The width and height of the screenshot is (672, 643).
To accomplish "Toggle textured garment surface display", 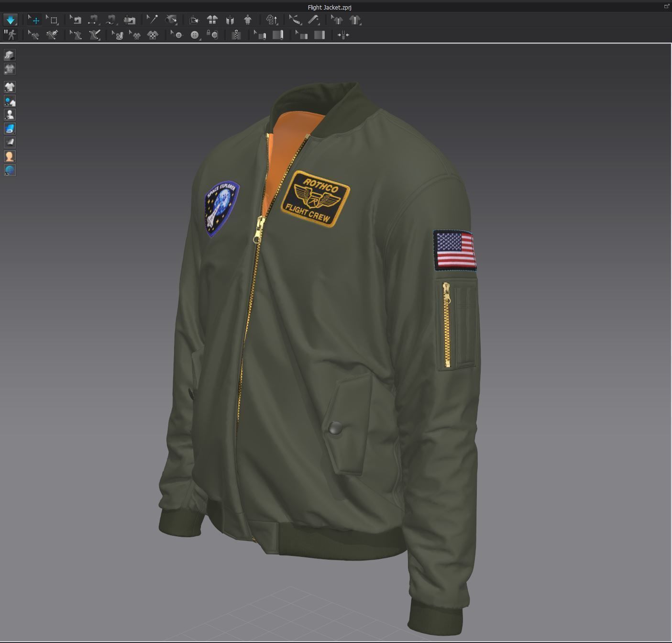I will coord(10,128).
